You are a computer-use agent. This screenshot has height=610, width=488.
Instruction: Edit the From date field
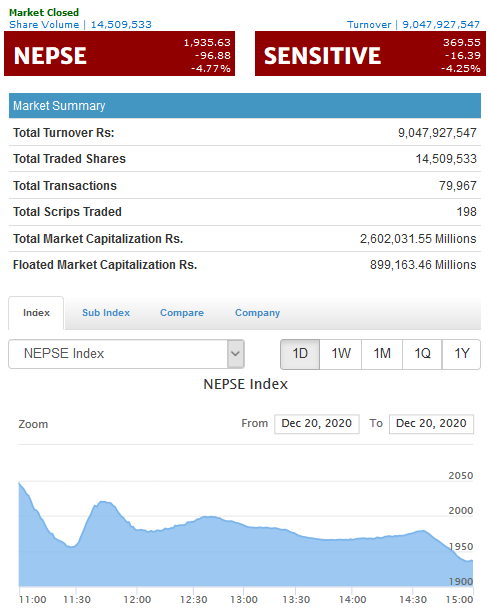(316, 423)
